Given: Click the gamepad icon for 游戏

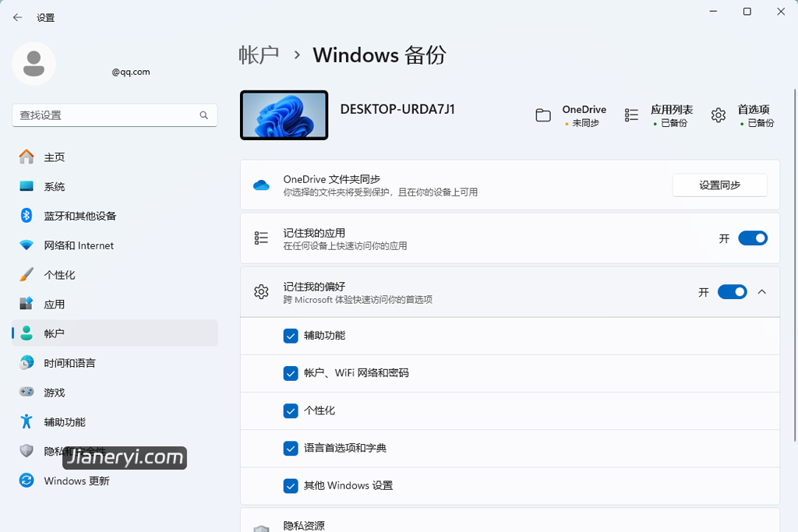Looking at the screenshot, I should click(x=26, y=392).
